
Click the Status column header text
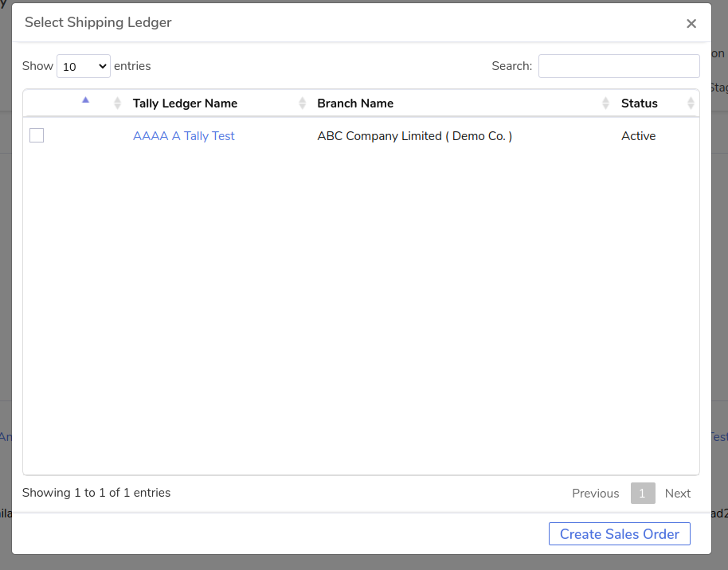640,103
